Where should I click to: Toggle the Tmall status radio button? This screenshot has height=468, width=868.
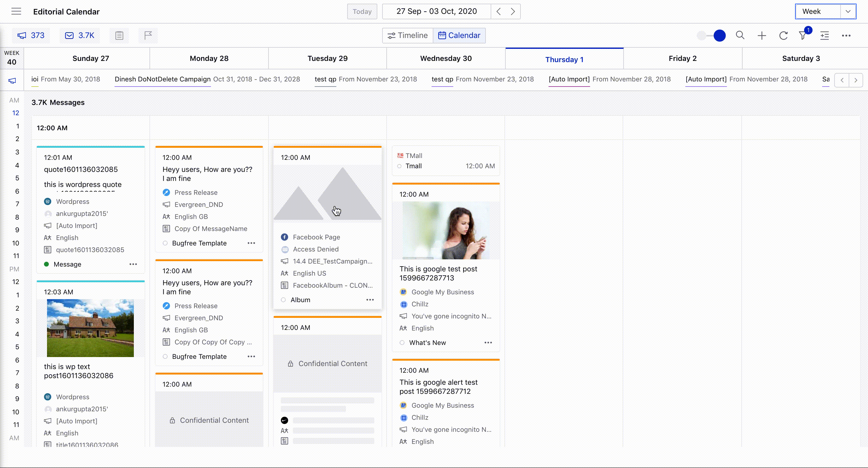point(400,166)
